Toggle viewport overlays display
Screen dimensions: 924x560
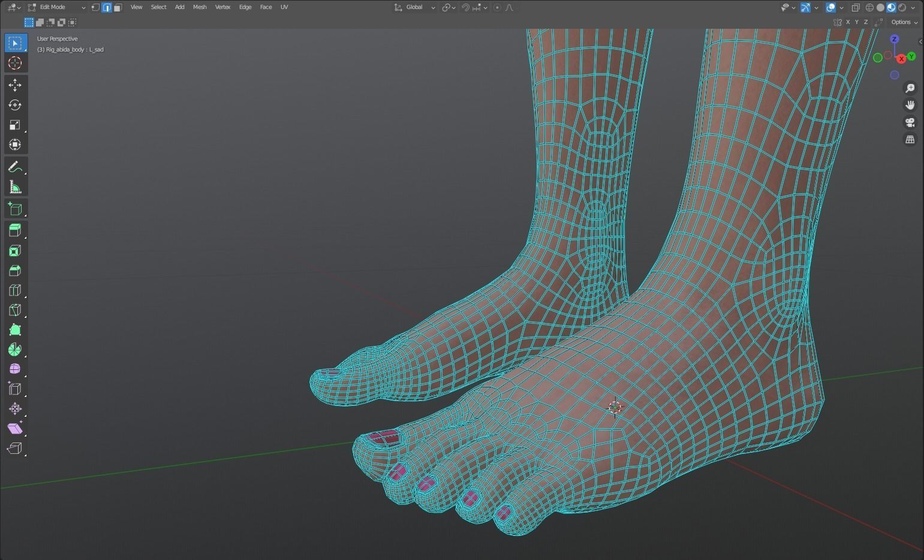pyautogui.click(x=830, y=7)
